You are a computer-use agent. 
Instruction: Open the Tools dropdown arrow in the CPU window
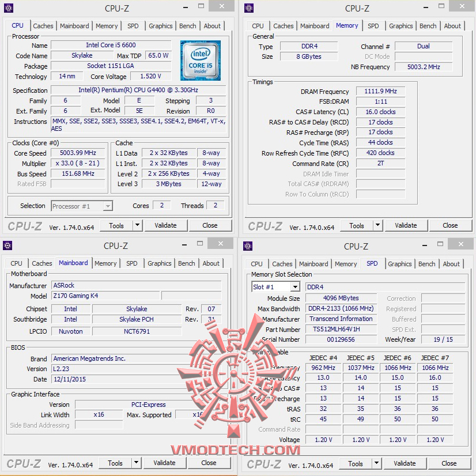[x=138, y=225]
